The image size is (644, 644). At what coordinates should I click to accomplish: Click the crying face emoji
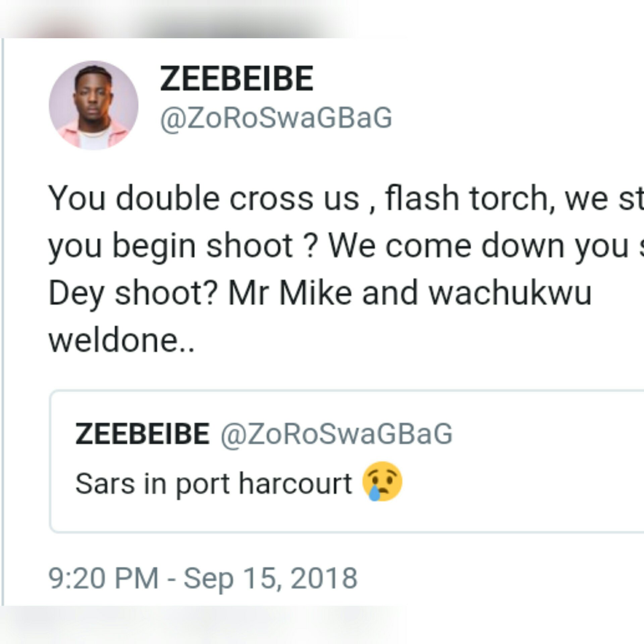382,483
